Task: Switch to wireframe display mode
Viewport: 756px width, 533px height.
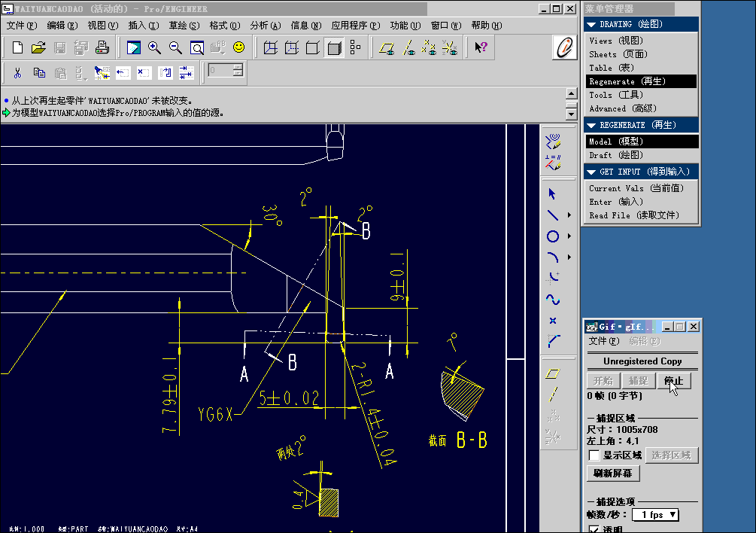Action: pyautogui.click(x=271, y=47)
